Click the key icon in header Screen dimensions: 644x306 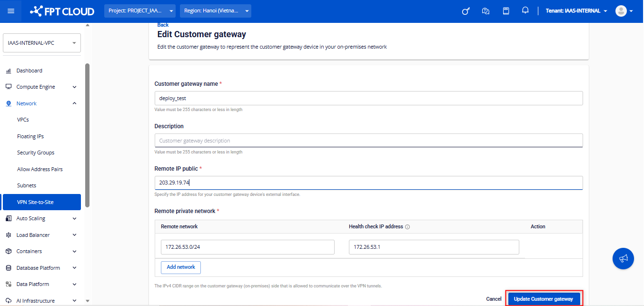466,11
